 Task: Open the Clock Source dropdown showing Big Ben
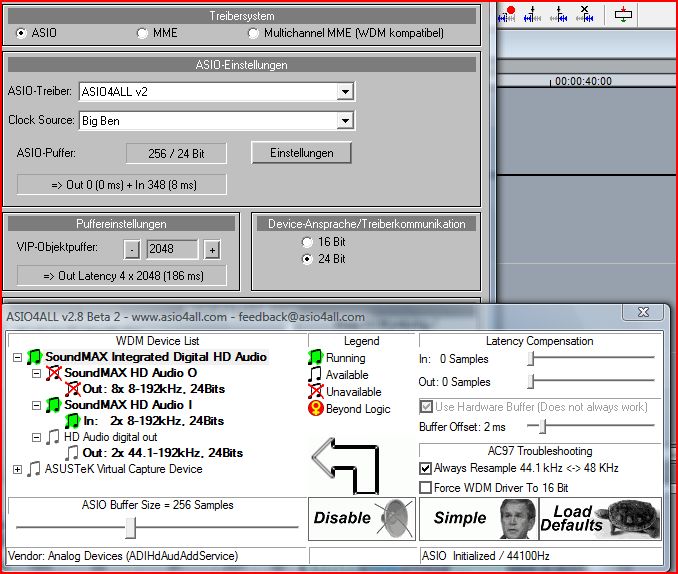click(345, 121)
